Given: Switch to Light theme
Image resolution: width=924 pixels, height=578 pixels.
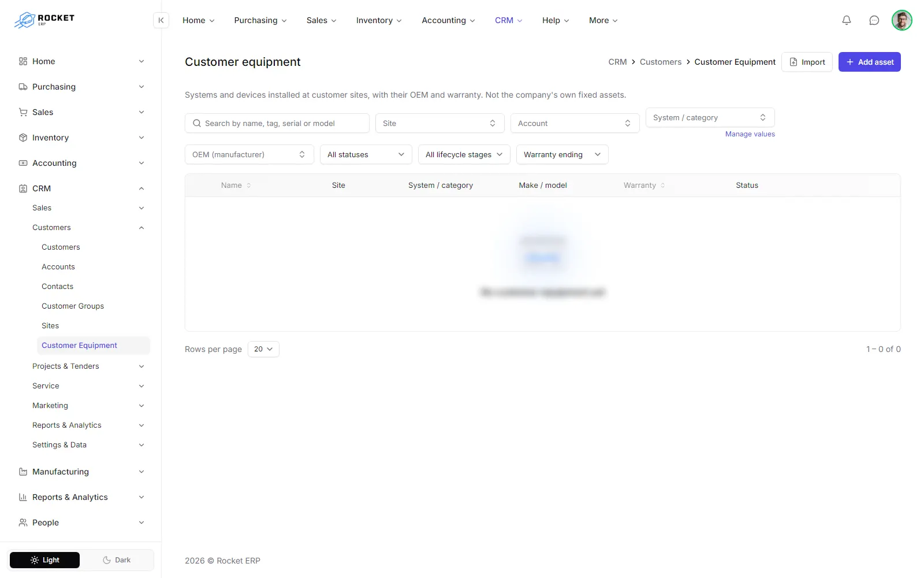Looking at the screenshot, I should pos(45,560).
